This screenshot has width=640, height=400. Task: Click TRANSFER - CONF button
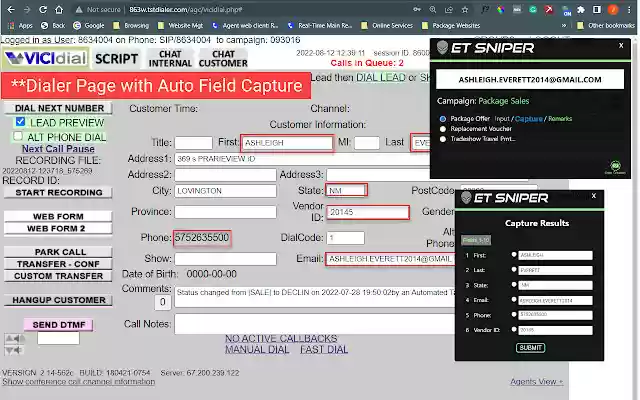[58, 264]
